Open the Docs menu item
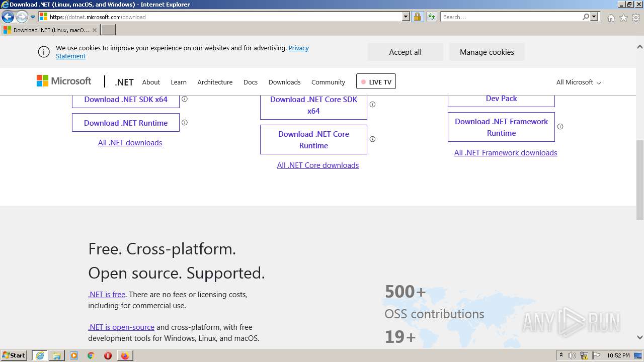Screen dimensions: 644x362 pos(251,82)
